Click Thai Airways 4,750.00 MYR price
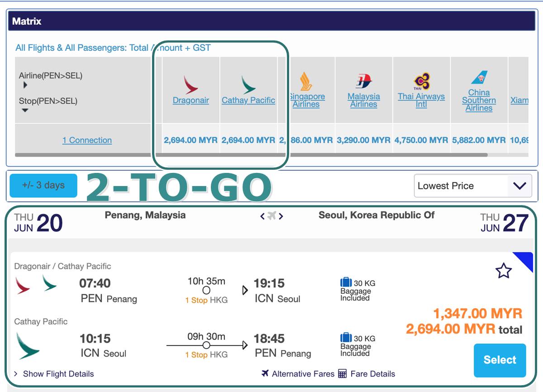This screenshot has width=543, height=392. point(421,140)
